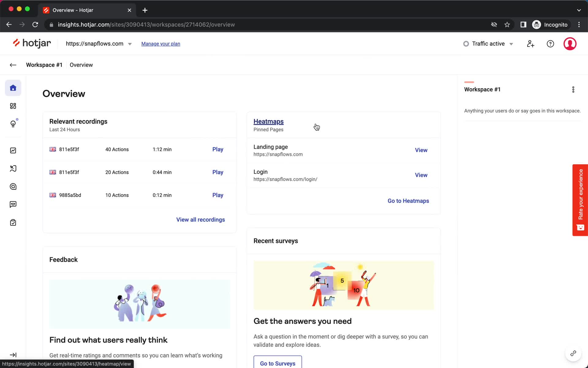Click the Workspace #1 breadcrumb
Screen dimensions: 588x368
click(x=44, y=65)
